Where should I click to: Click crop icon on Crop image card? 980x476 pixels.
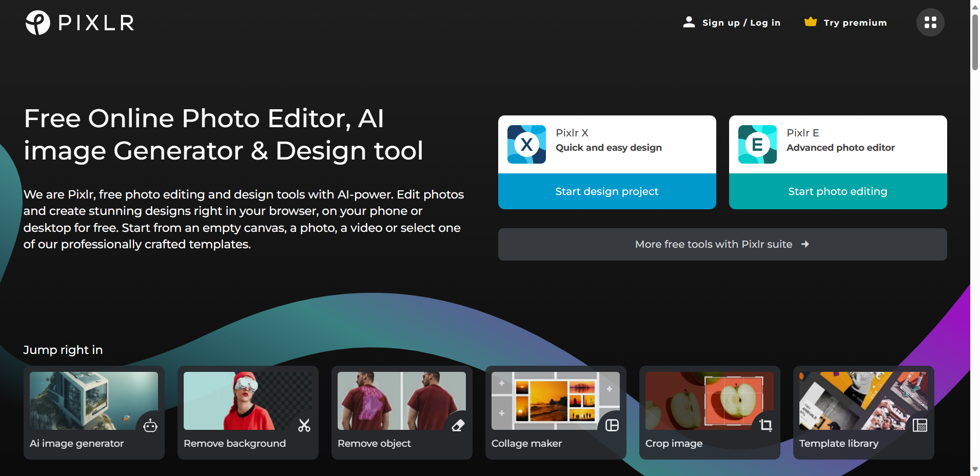point(766,425)
